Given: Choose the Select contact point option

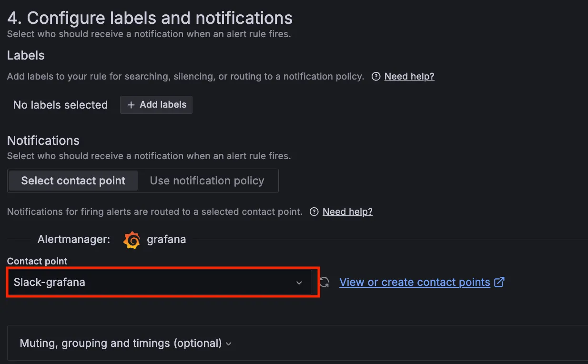Looking at the screenshot, I should tap(73, 181).
